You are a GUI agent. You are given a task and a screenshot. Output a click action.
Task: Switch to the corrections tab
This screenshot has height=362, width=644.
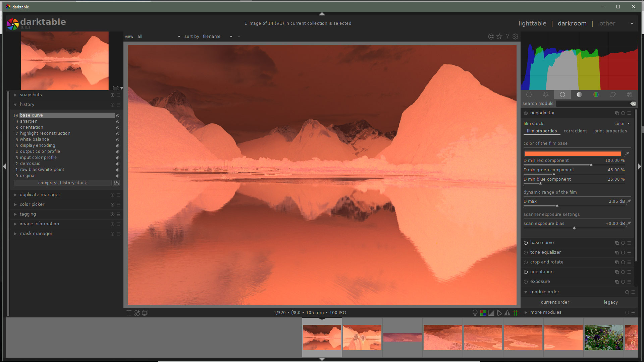click(575, 131)
